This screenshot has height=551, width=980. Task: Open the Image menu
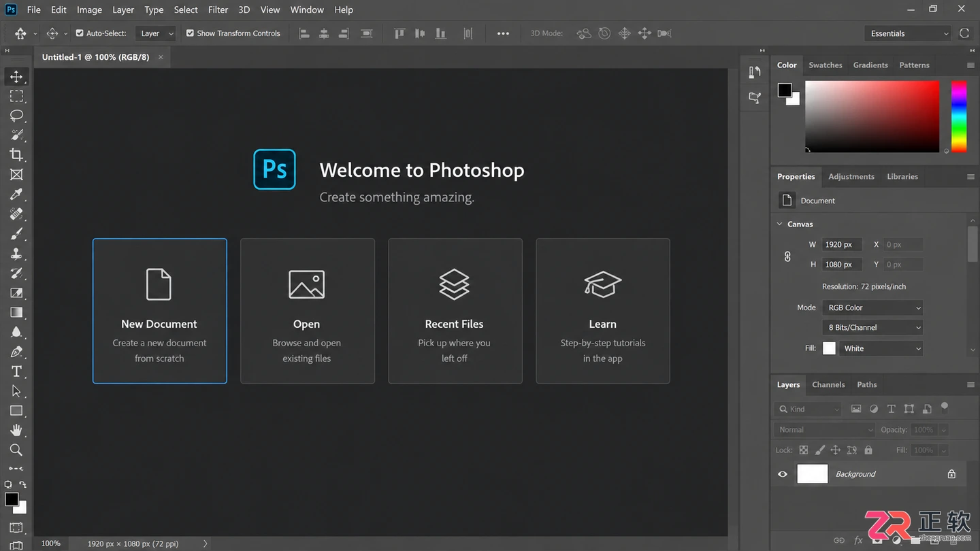tap(89, 10)
